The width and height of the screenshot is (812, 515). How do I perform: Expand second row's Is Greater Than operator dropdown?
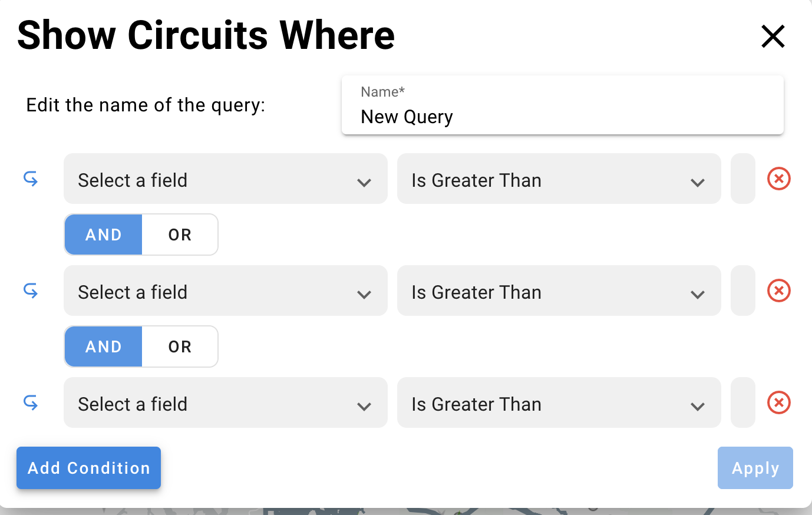[x=559, y=291]
